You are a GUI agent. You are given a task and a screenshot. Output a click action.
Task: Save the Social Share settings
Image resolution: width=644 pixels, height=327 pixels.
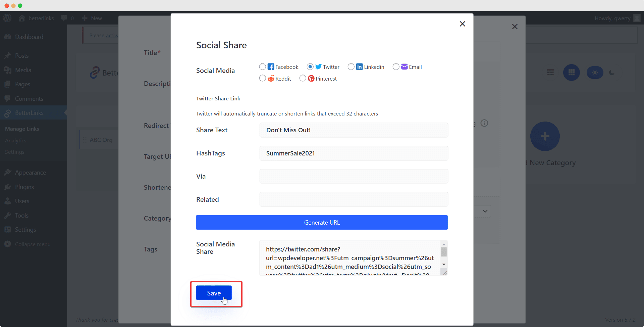pyautogui.click(x=213, y=293)
